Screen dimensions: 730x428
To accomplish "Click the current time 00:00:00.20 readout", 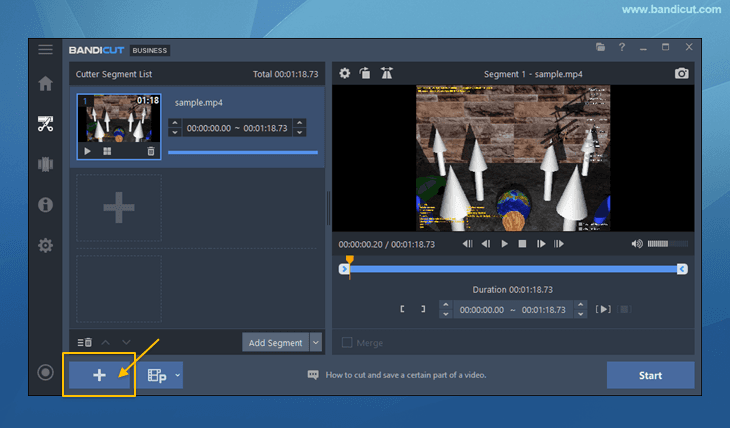I will (x=360, y=244).
